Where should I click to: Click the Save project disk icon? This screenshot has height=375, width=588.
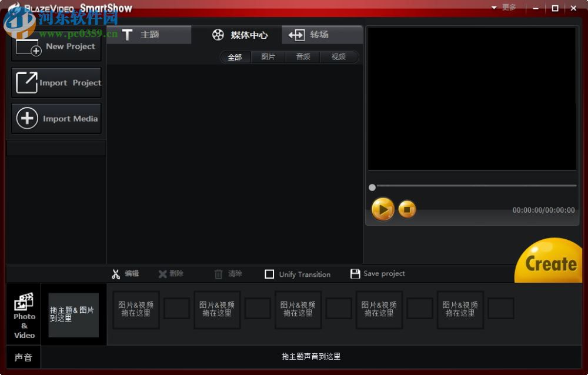(x=355, y=273)
